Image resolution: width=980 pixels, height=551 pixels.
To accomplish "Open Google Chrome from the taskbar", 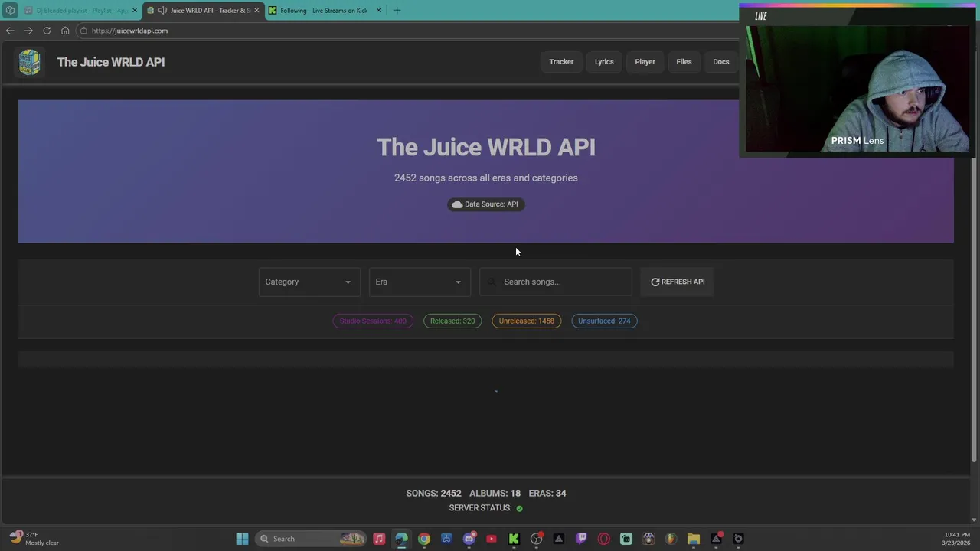I will (424, 539).
